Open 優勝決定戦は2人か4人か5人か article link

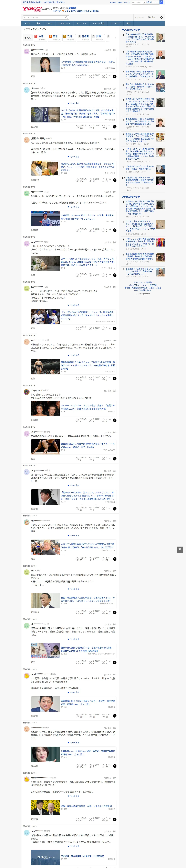coord(88,365)
